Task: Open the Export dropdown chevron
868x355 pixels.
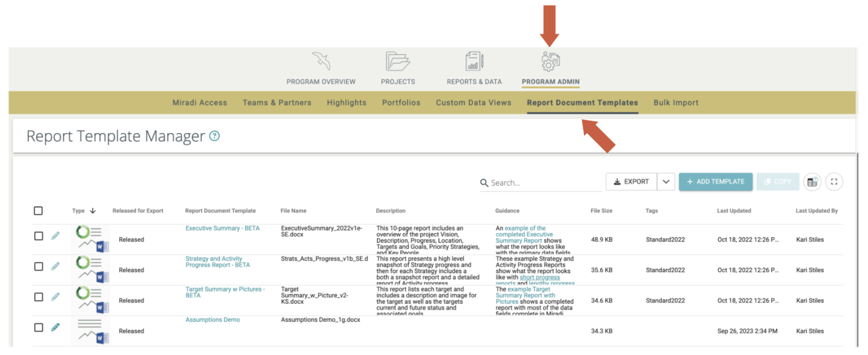Action: pos(666,182)
